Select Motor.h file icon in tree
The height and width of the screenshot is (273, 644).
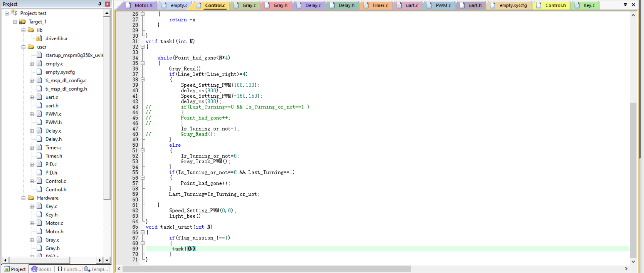[x=39, y=231]
